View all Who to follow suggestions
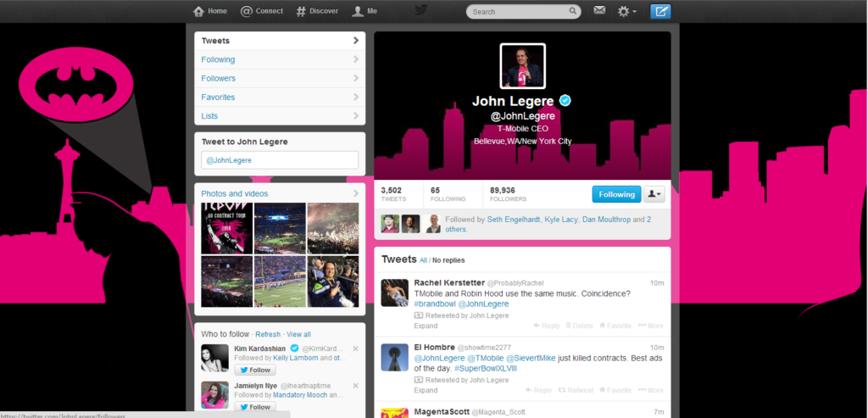The image size is (868, 418). point(298,334)
